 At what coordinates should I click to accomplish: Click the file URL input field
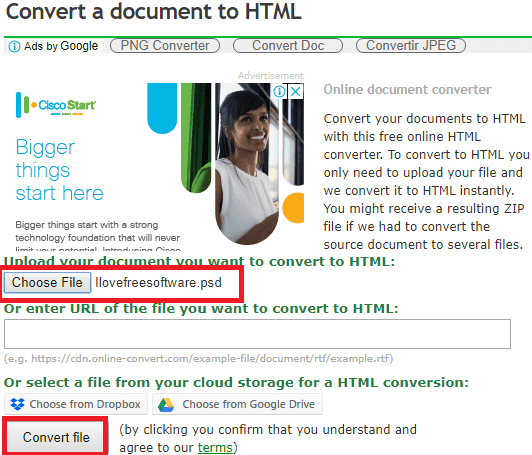257,334
